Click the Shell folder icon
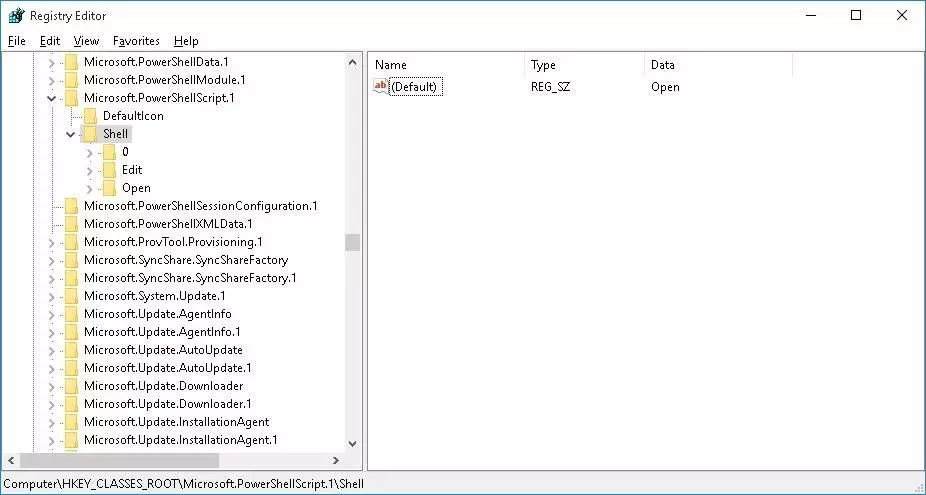The image size is (926, 495). coord(90,134)
